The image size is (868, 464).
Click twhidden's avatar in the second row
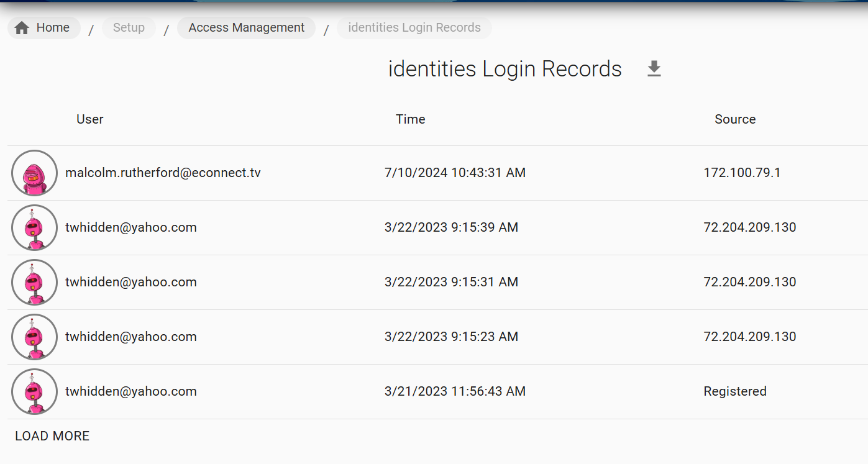[34, 227]
